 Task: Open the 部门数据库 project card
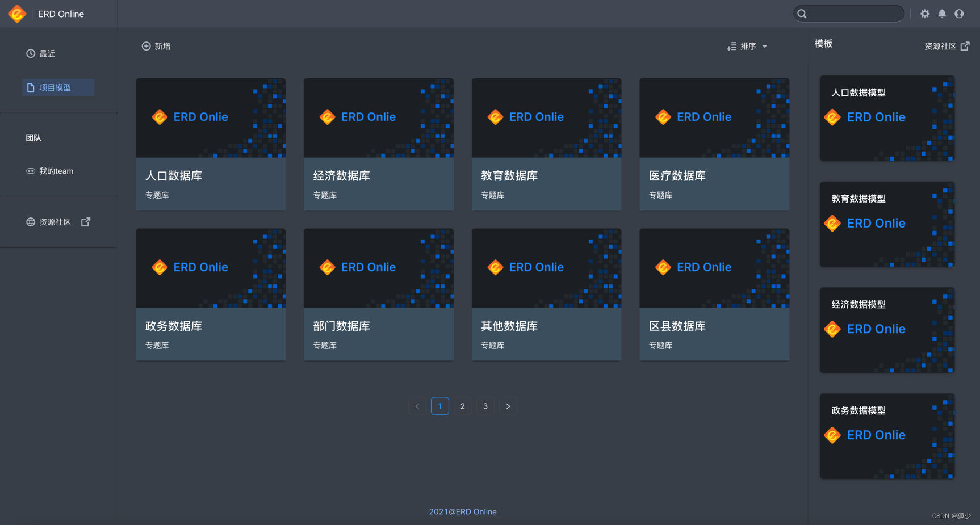(x=379, y=295)
